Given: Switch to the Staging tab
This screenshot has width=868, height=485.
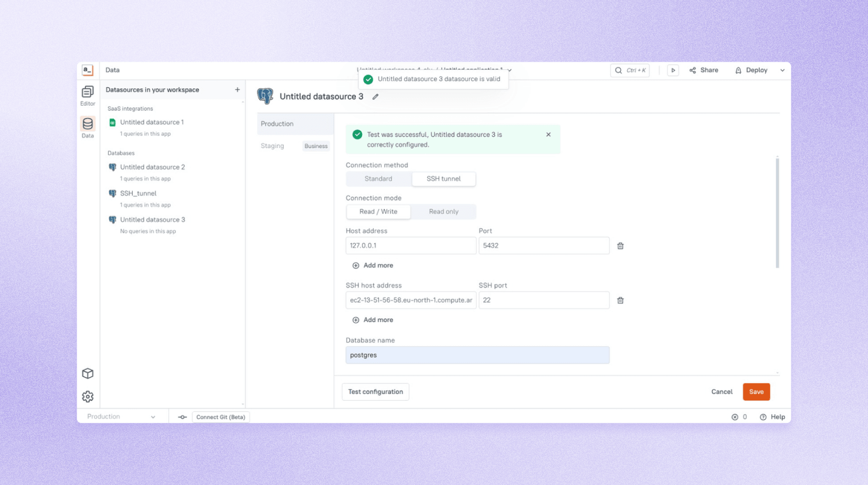Looking at the screenshot, I should click(x=272, y=145).
